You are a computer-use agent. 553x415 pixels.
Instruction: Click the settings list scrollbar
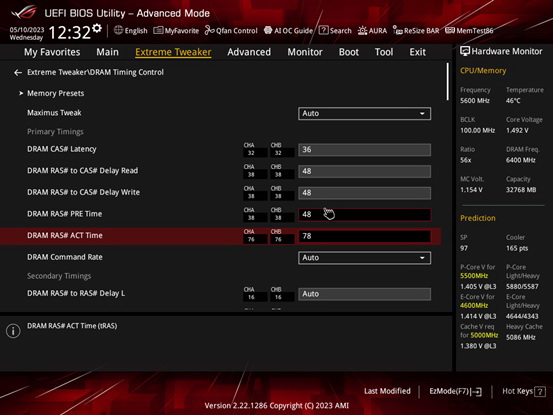[x=448, y=81]
